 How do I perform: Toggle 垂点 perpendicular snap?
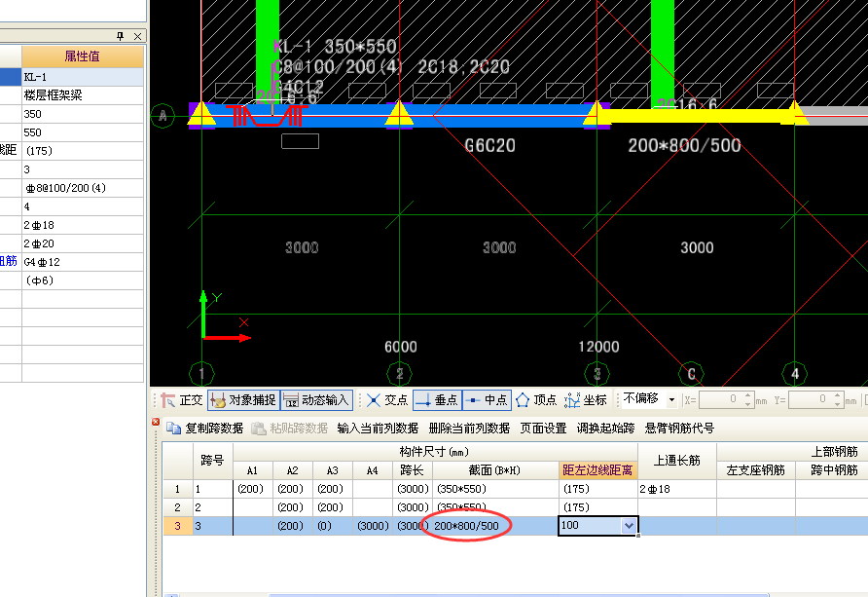(437, 400)
